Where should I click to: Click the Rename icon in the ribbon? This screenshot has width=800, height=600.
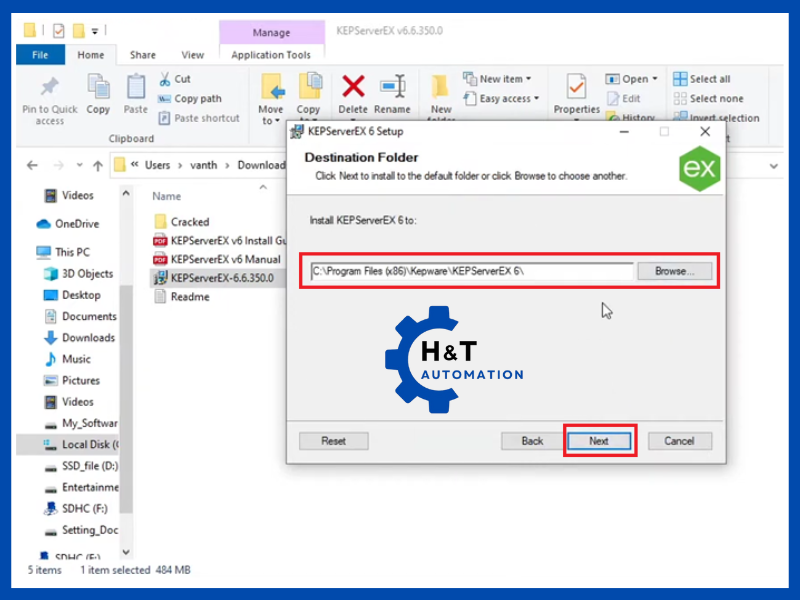392,87
